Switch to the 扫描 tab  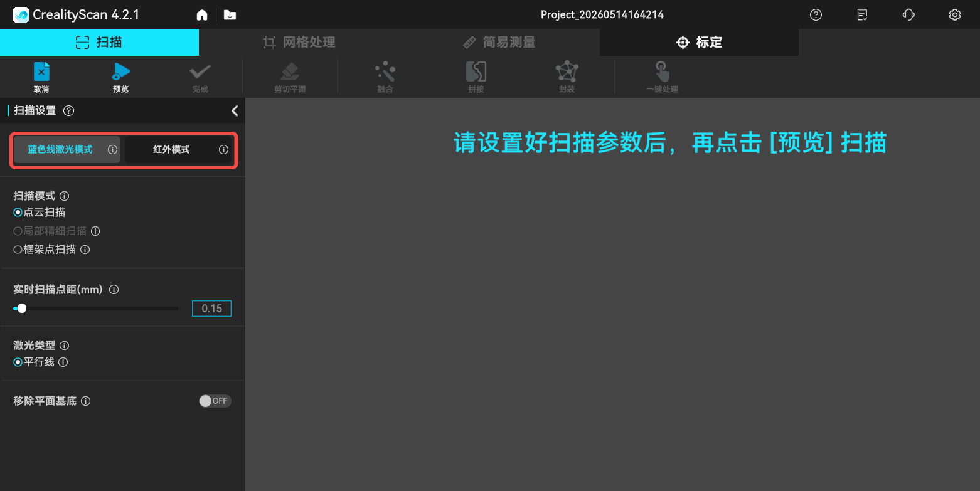[x=99, y=42]
